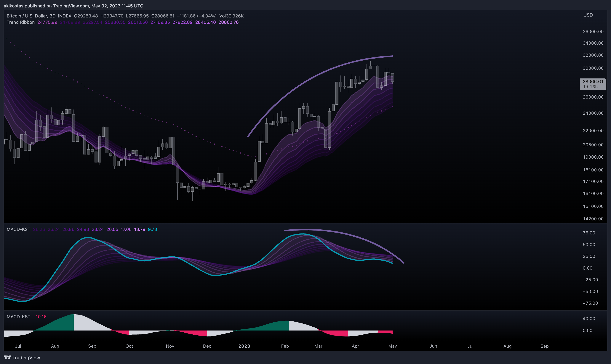The height and width of the screenshot is (364, 611).
Task: Click the 2023 label on time axis
Action: [244, 346]
